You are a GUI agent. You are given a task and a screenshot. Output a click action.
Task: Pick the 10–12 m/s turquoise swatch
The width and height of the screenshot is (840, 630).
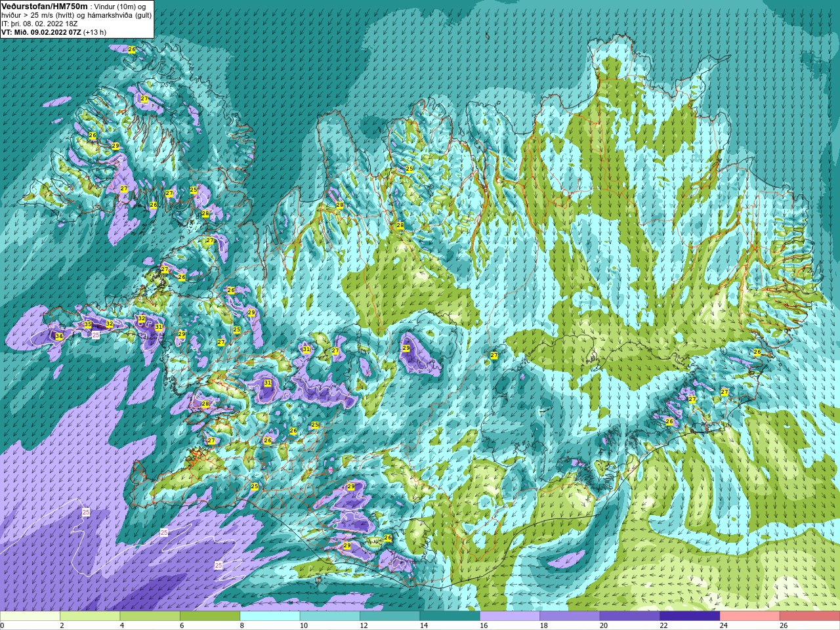pos(329,616)
